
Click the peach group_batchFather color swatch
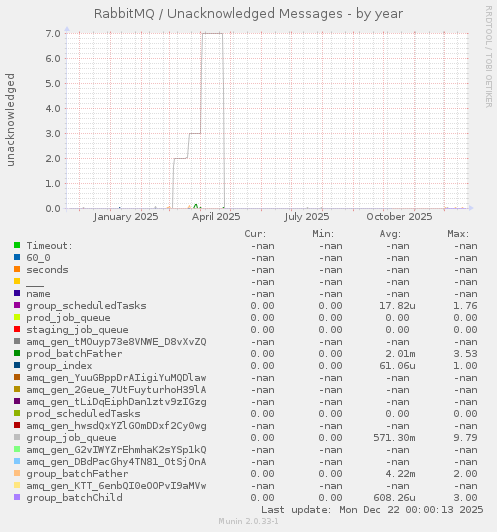[17, 473]
